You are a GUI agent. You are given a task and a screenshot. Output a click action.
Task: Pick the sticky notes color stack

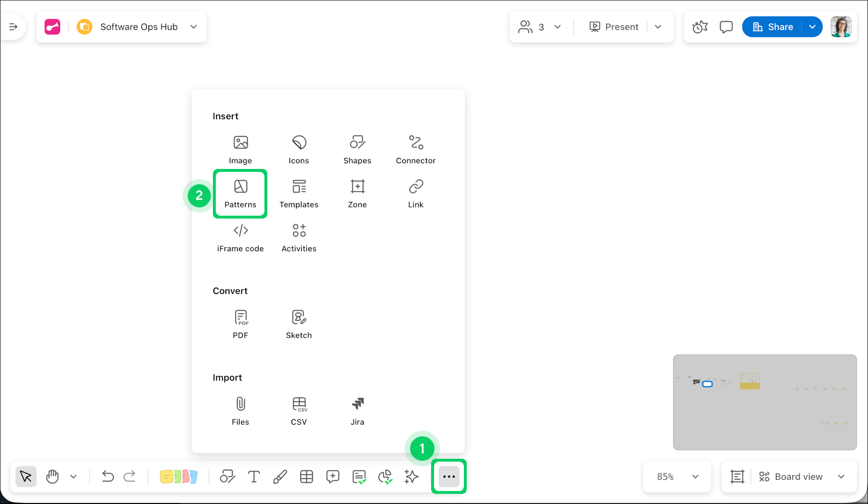click(178, 477)
